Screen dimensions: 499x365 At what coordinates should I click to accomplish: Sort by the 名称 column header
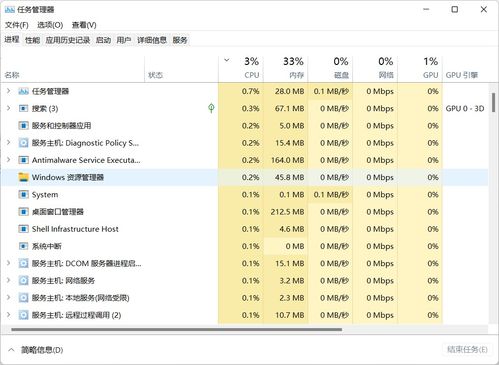pos(73,68)
